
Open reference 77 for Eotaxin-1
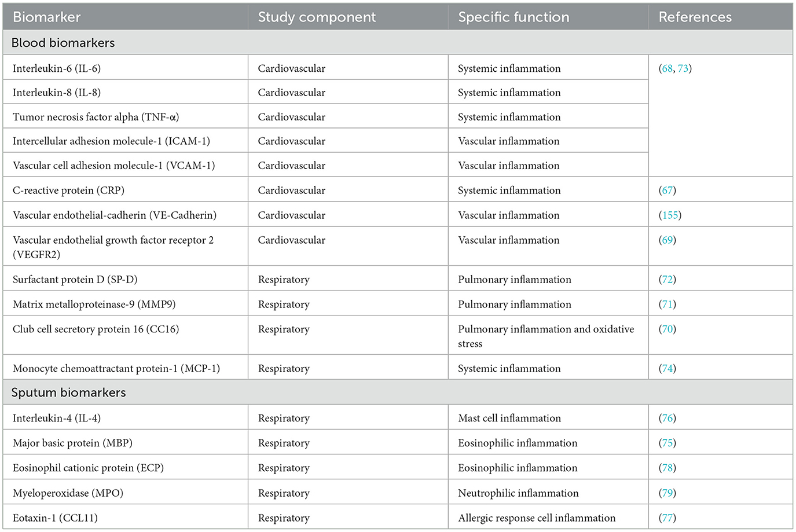pos(667,518)
